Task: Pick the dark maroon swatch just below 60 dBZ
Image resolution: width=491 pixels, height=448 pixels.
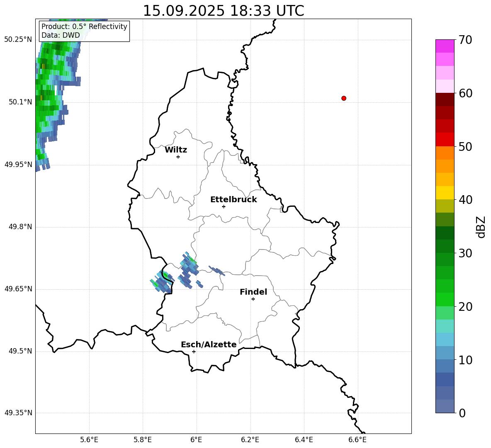Action: [x=445, y=99]
